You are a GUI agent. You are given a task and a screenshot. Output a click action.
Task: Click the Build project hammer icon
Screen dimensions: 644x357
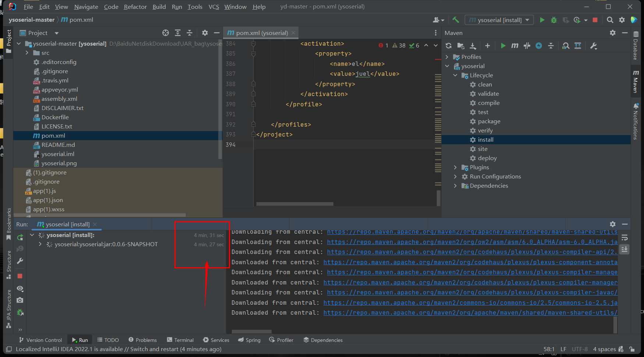pyautogui.click(x=456, y=20)
